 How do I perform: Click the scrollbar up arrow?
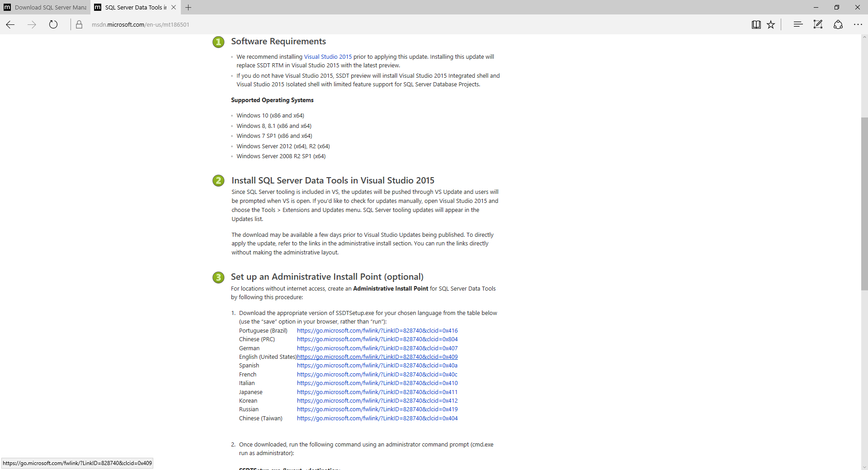(x=864, y=38)
